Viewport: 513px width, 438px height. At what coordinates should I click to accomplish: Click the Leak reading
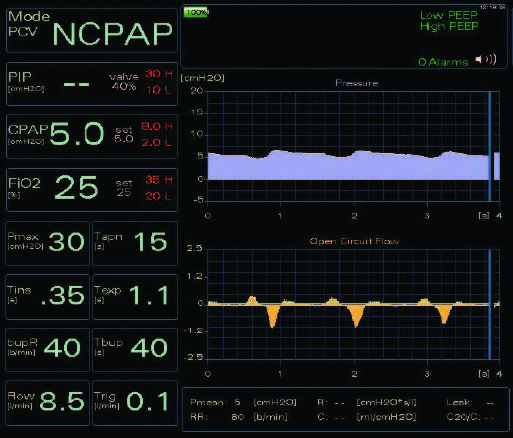pyautogui.click(x=470, y=402)
